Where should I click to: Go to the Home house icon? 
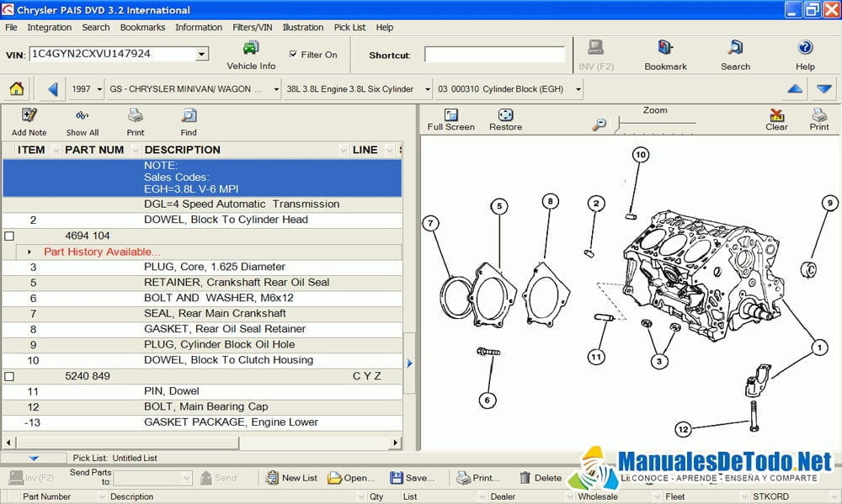[17, 88]
